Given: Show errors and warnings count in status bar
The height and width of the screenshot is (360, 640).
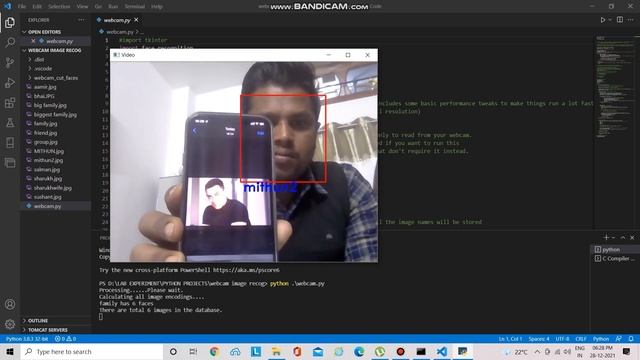Looking at the screenshot, I should pyautogui.click(x=65, y=339).
